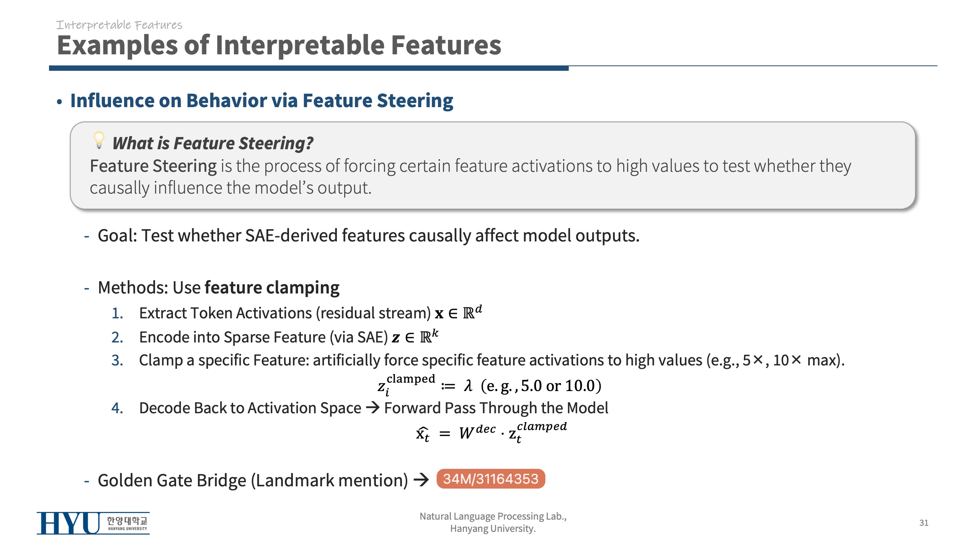Click the arrow after Golden Gate Bridge text

(x=421, y=479)
